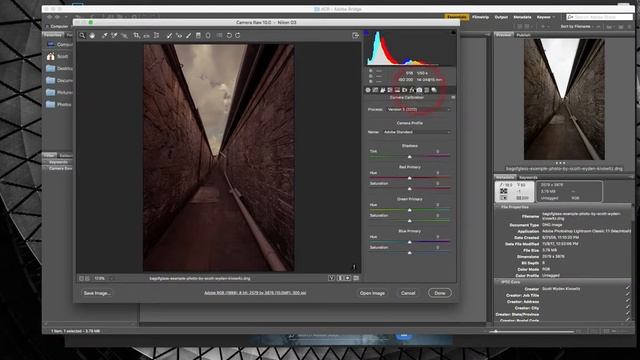Select the Transform tool
This screenshot has width=640, height=360.
click(156, 36)
